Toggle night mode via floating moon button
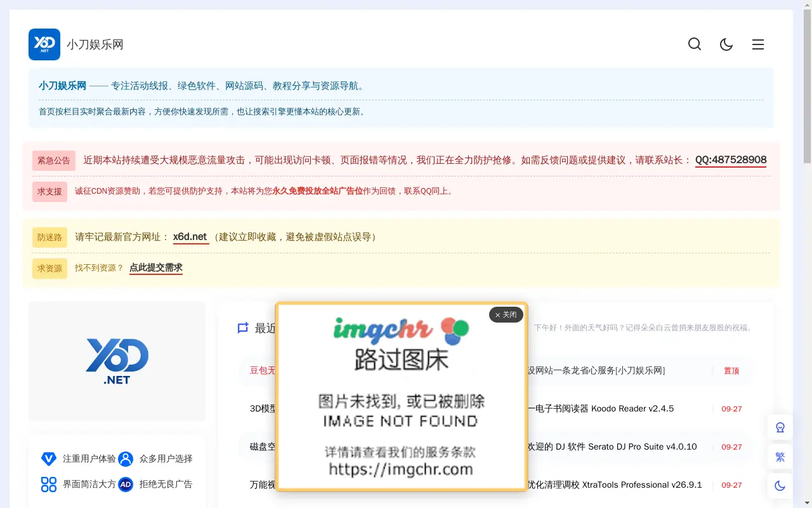Viewport: 812px width, 508px height. [x=780, y=486]
